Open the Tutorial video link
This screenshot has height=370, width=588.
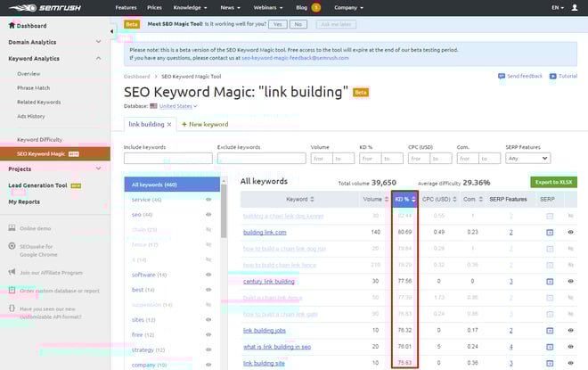(x=563, y=76)
